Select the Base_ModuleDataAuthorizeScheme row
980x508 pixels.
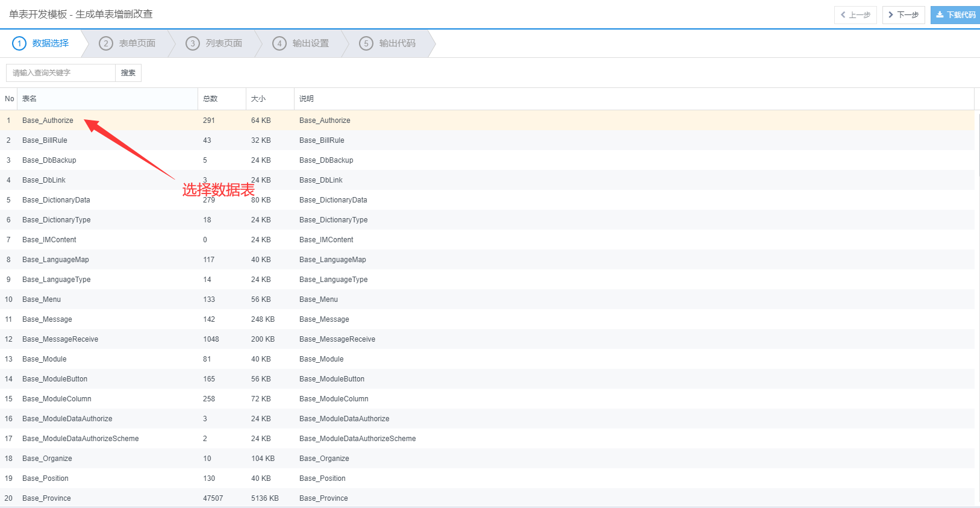click(80, 439)
